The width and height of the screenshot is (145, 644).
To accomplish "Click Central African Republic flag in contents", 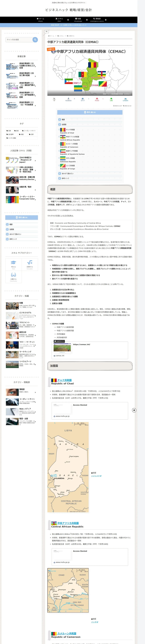I will tap(63, 137).
